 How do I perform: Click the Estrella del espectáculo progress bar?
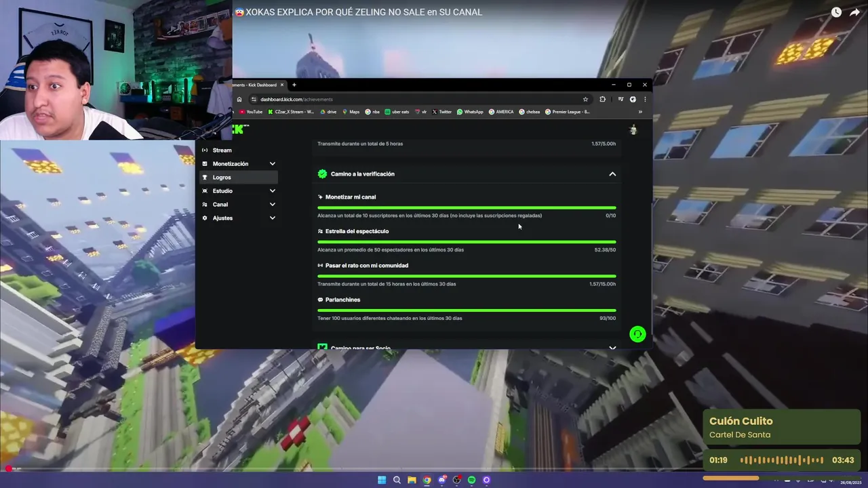coord(467,242)
